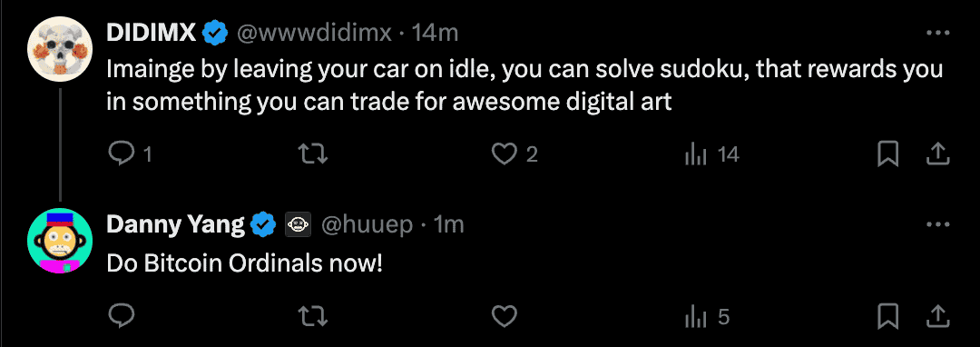
Task: Click the monkey affiliate badge next to Danny Yang
Action: (299, 225)
